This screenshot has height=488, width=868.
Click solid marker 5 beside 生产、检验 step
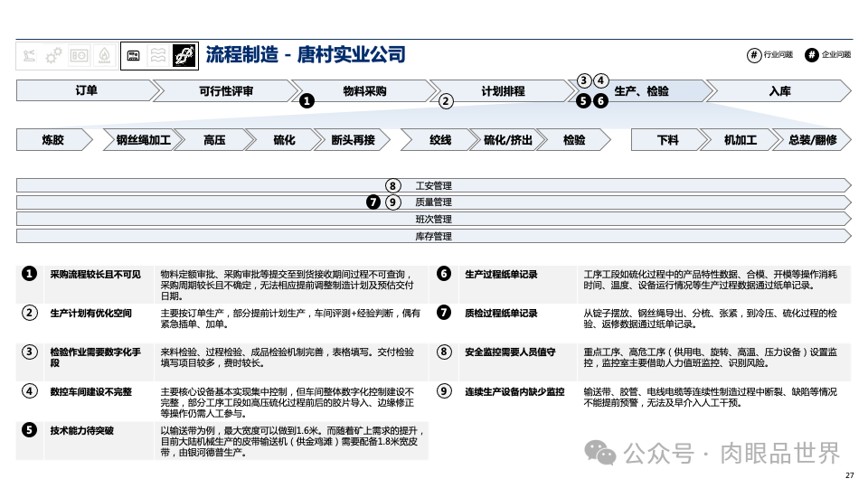click(x=583, y=100)
